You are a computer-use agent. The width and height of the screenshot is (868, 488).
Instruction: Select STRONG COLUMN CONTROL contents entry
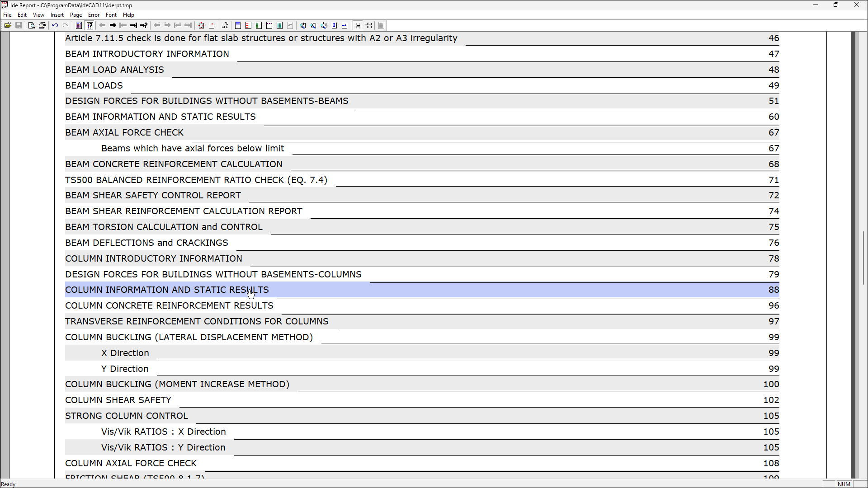(x=126, y=416)
